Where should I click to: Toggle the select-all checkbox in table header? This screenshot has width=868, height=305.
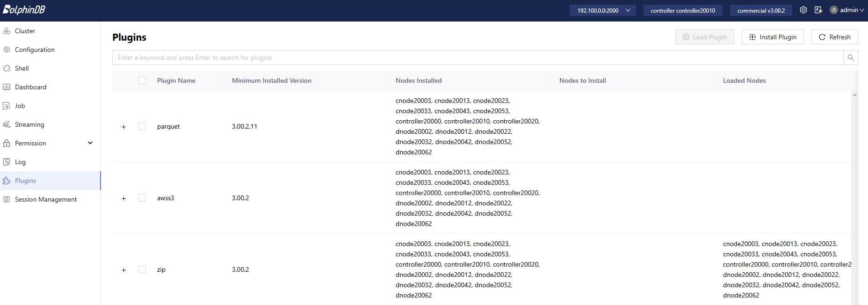142,80
